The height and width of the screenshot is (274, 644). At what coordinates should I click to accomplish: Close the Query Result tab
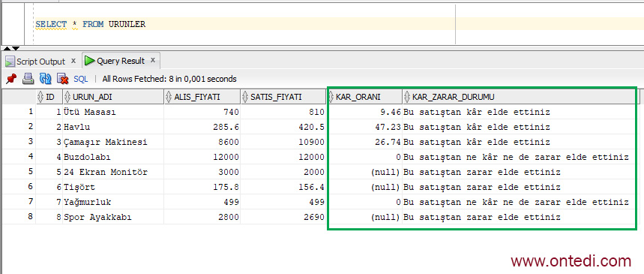pos(153,60)
